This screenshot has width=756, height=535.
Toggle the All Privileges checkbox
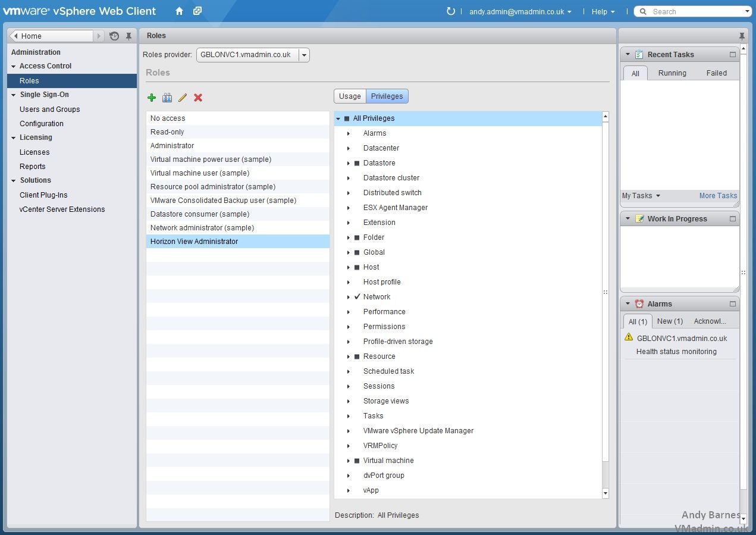[347, 118]
